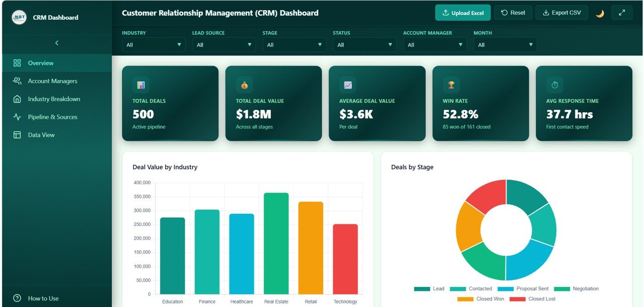The width and height of the screenshot is (644, 307).
Task: Enable fullscreen mode via expand icon
Action: tap(621, 13)
